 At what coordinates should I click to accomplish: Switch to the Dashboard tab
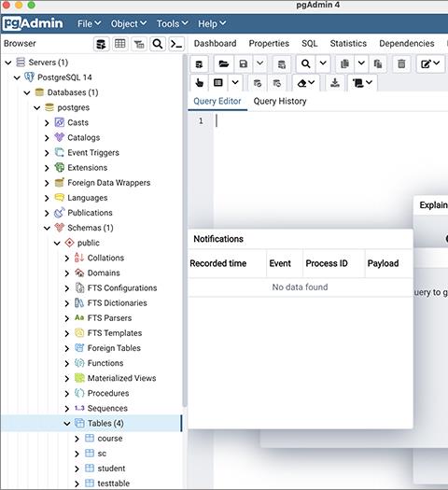(x=215, y=44)
